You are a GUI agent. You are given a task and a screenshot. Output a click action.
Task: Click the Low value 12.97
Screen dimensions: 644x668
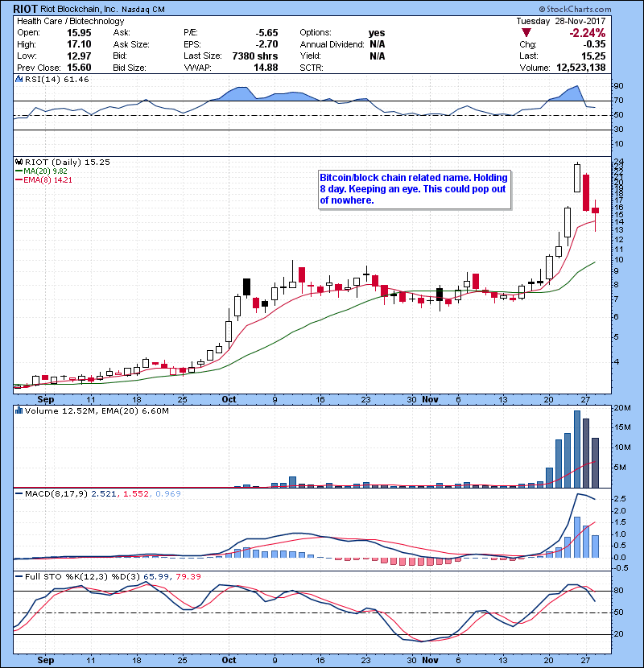(79, 56)
